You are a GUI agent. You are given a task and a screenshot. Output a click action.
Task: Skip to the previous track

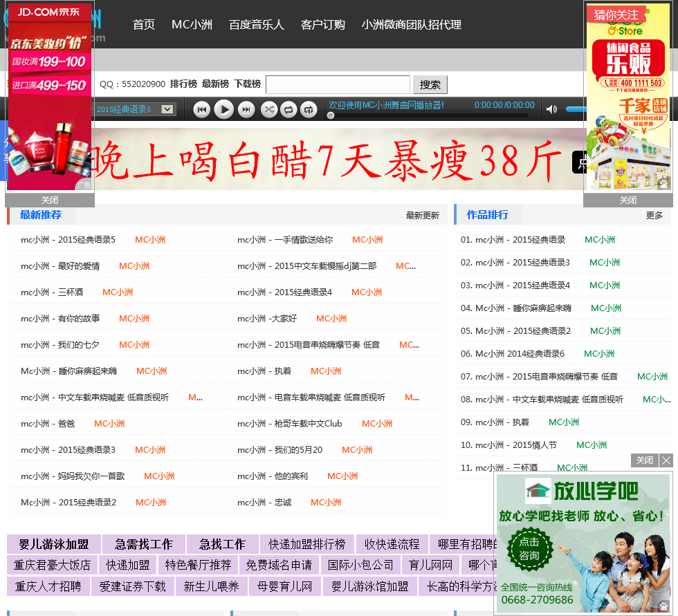coord(201,110)
